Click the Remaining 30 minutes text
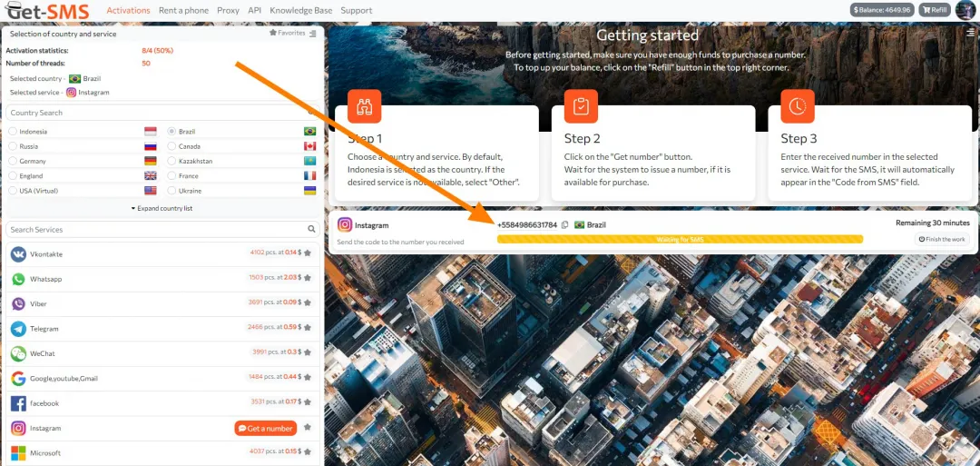The image size is (980, 466). point(933,223)
